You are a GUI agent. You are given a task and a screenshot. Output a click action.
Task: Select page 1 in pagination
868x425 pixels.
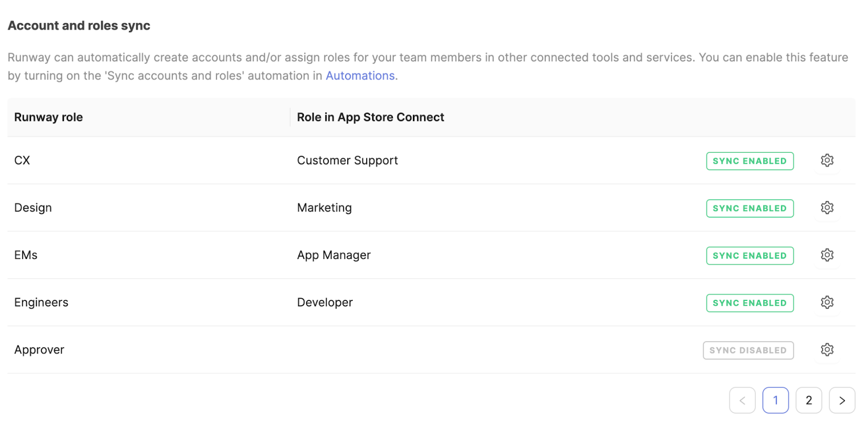(x=775, y=401)
